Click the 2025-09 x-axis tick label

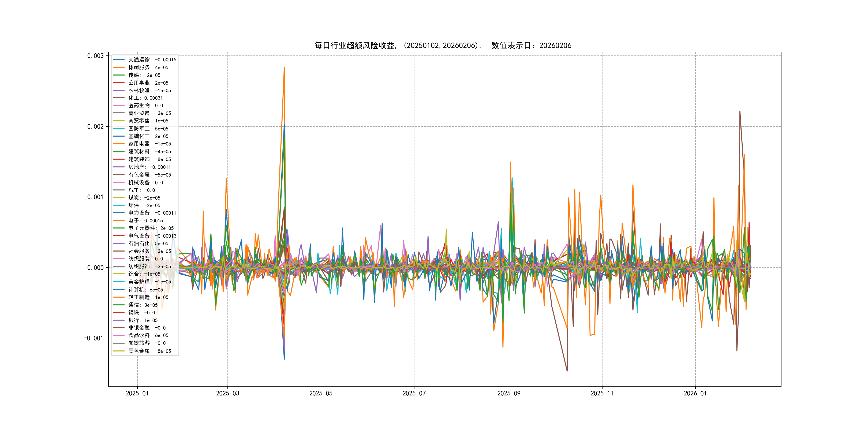point(508,393)
